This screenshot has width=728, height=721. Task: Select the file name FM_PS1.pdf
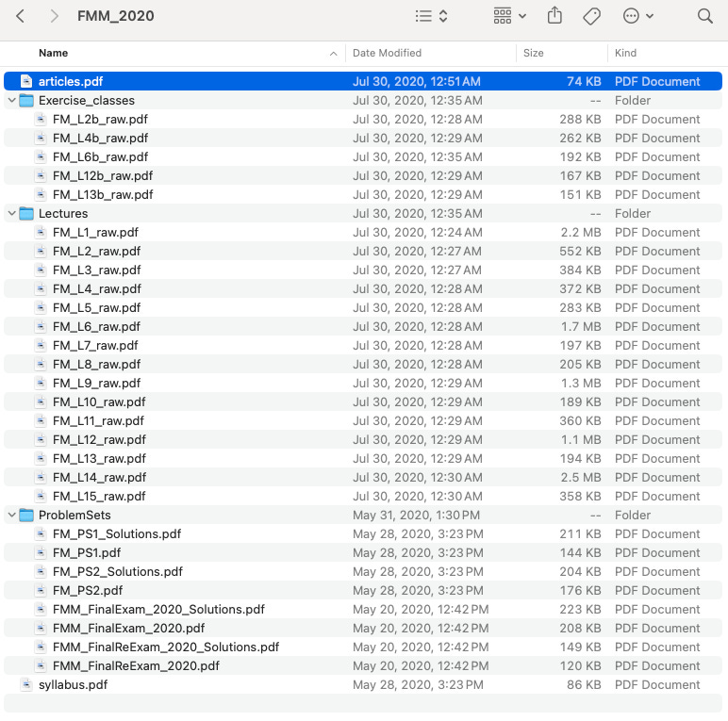pos(87,553)
